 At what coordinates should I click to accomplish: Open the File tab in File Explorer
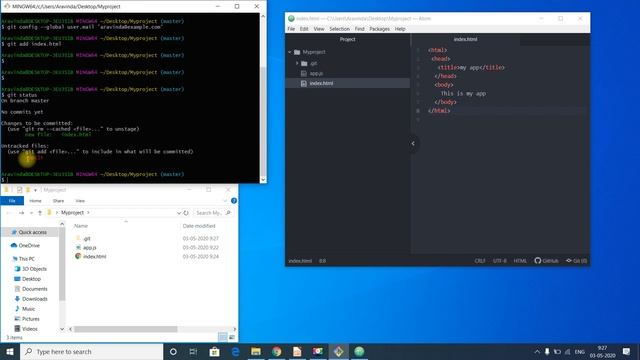[x=12, y=201]
